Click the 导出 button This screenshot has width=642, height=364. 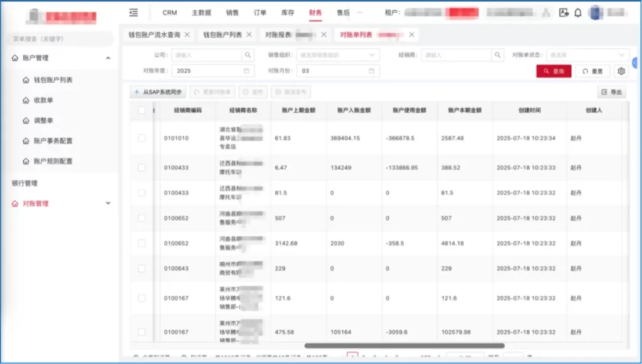click(x=611, y=92)
